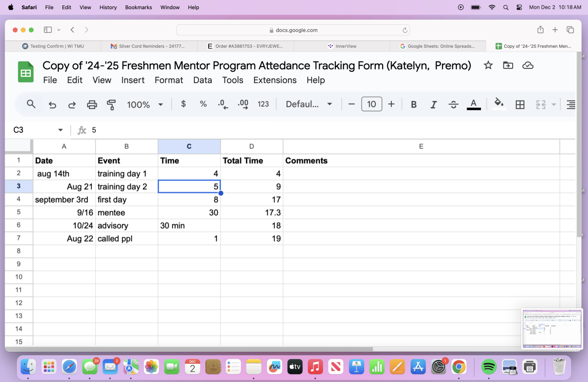The image size is (588, 382).
Task: Expand the Safari sidebar options chevron
Action: pos(59,30)
